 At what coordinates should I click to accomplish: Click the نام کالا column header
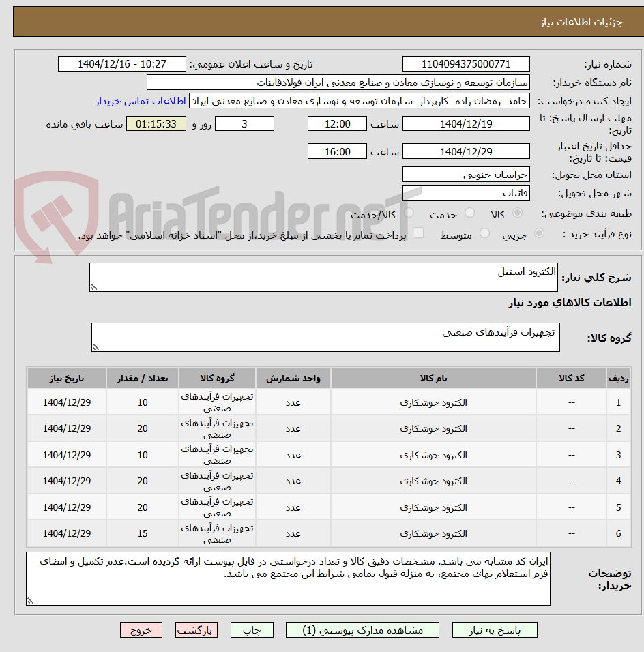coord(433,379)
